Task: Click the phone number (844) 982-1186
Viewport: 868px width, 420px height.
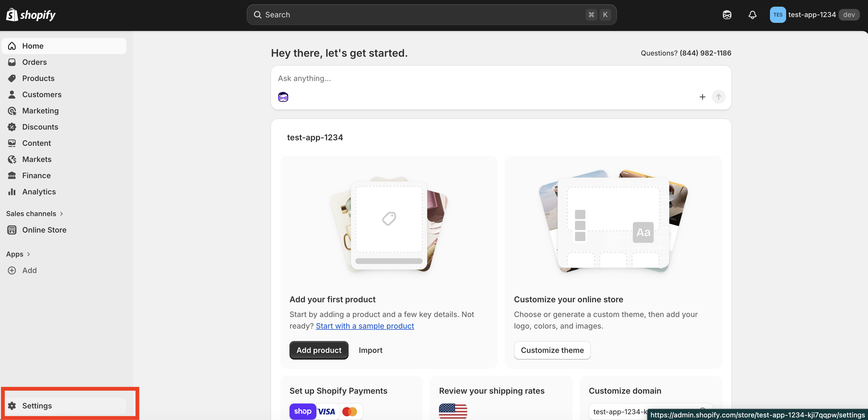Action: click(x=705, y=53)
